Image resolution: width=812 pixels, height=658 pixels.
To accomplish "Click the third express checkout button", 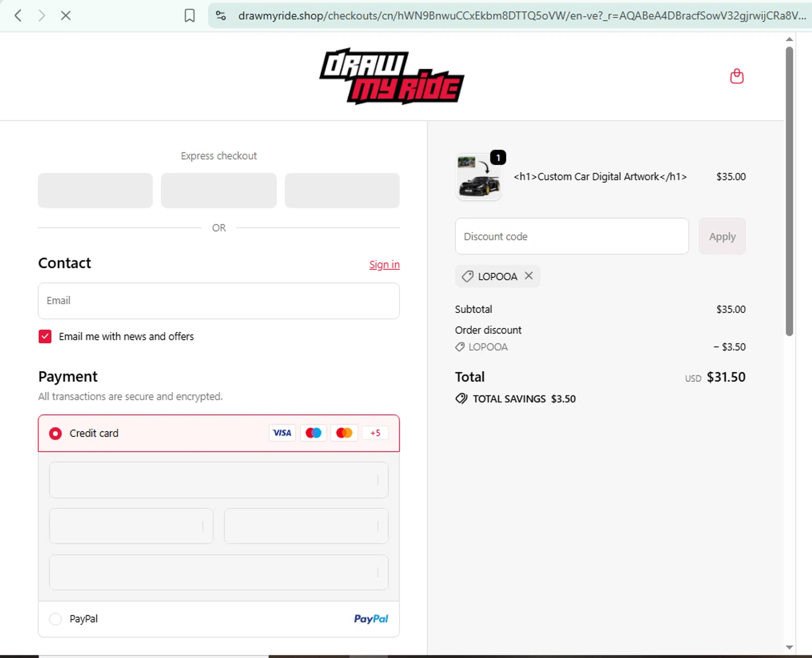I will coord(342,191).
